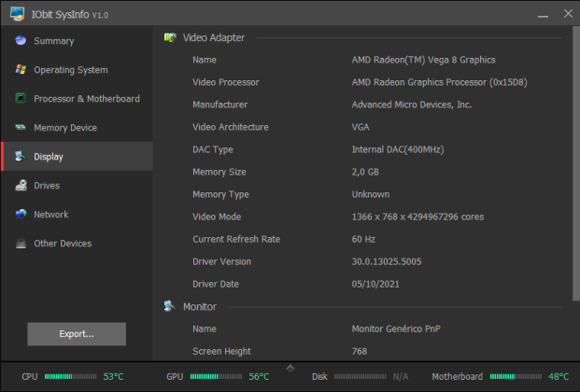This screenshot has width=580, height=392.
Task: Click the Disk temperature bar
Action: click(x=360, y=376)
